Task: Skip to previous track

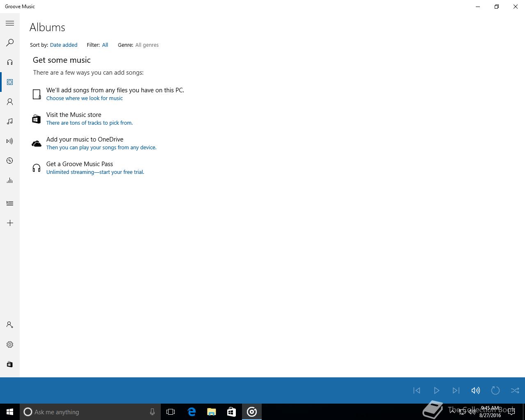Action: point(417,390)
